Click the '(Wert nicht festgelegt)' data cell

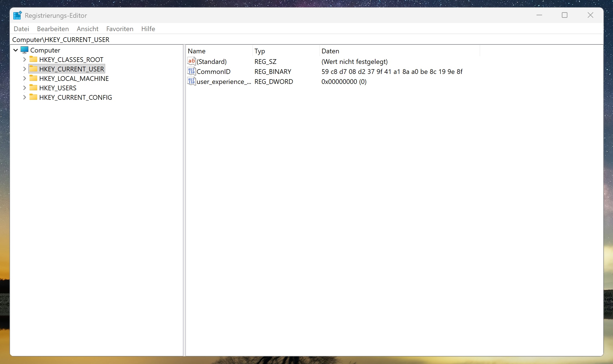click(355, 61)
